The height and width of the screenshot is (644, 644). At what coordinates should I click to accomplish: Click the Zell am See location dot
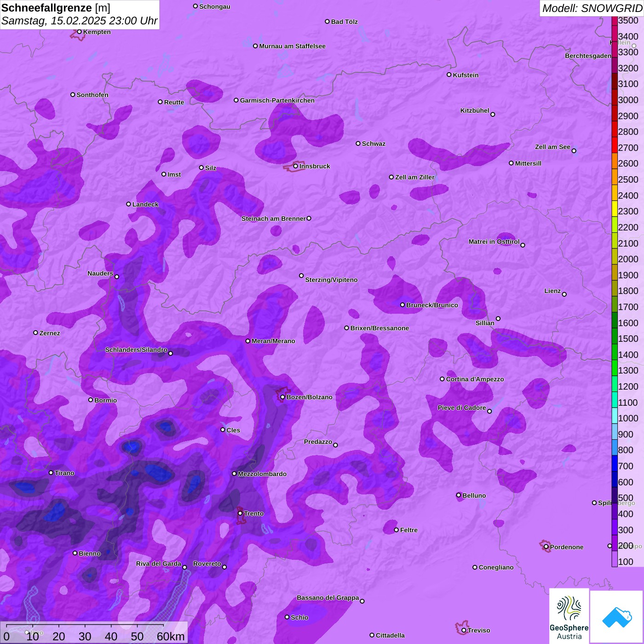click(x=574, y=151)
